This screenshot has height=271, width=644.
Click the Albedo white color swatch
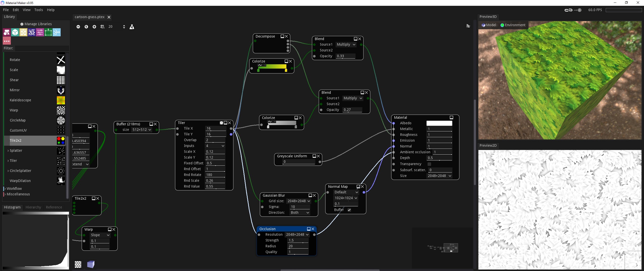click(439, 123)
